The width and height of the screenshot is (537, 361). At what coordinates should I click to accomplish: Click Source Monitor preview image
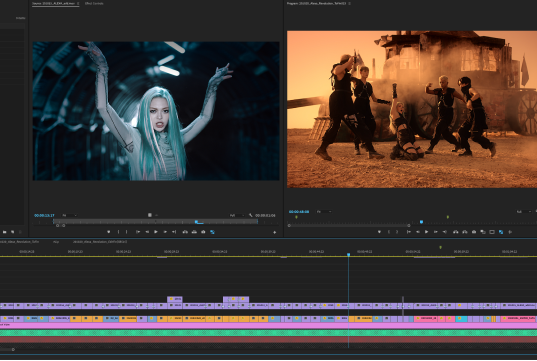(x=156, y=111)
